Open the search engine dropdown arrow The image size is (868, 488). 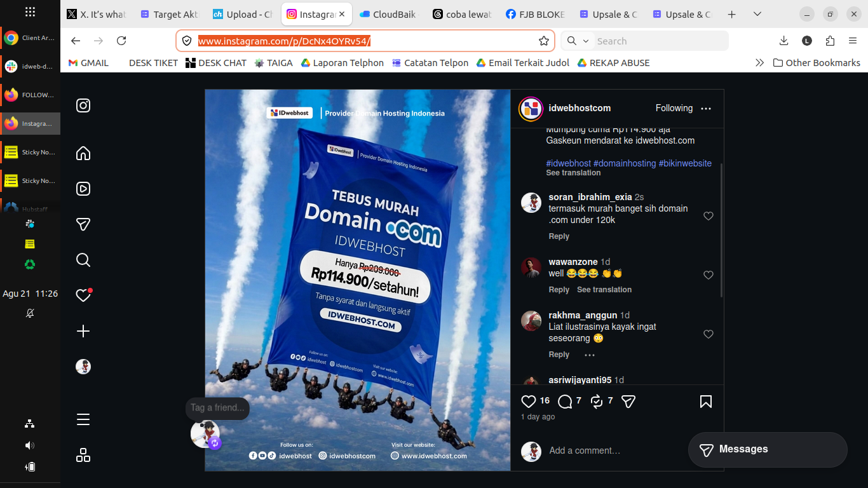[x=586, y=41]
